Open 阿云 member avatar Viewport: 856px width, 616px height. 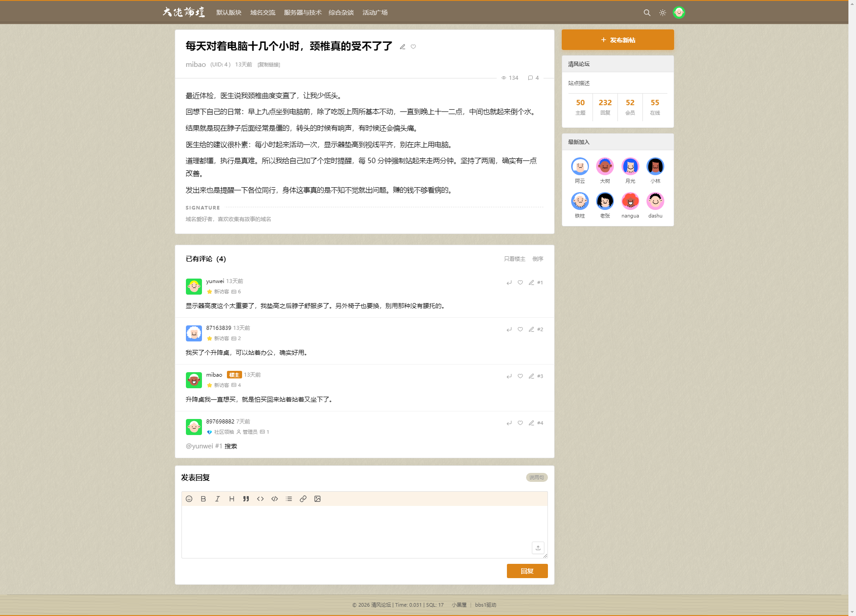[580, 166]
